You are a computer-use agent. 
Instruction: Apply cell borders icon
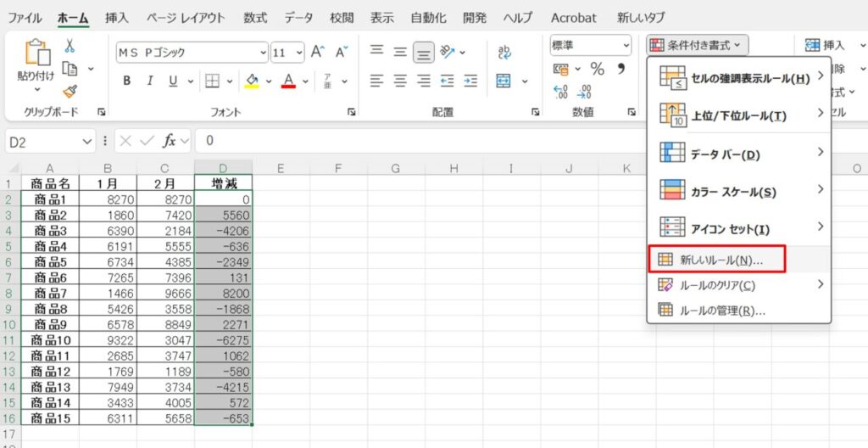click(x=213, y=81)
